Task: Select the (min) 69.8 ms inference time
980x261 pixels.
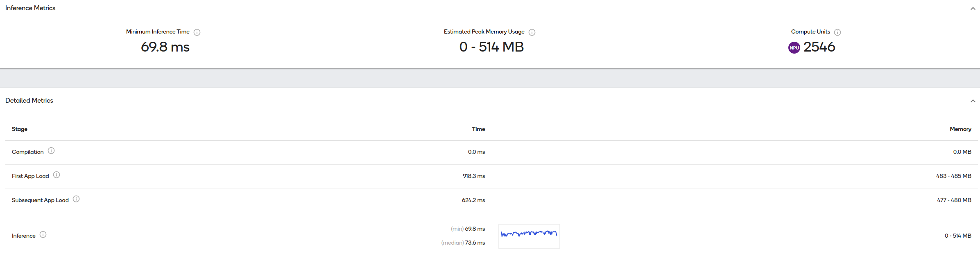Action: click(468, 229)
